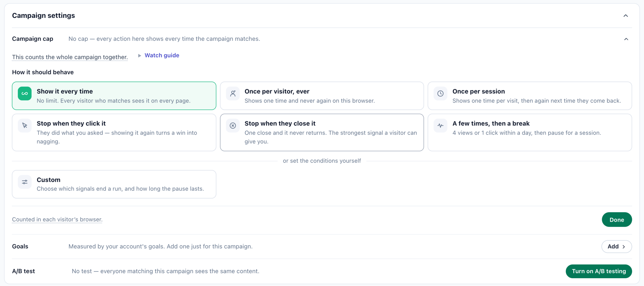Collapse the Campaign settings panel chevron
The width and height of the screenshot is (644, 286).
click(626, 16)
